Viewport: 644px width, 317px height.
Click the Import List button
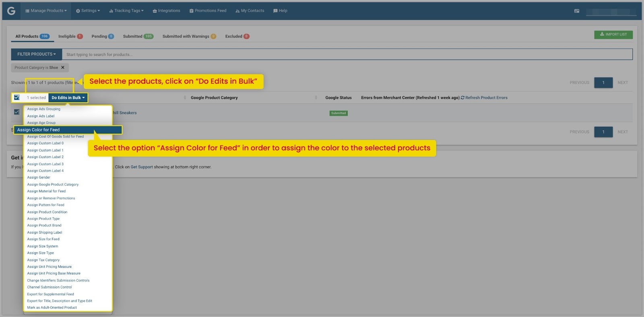tap(613, 35)
